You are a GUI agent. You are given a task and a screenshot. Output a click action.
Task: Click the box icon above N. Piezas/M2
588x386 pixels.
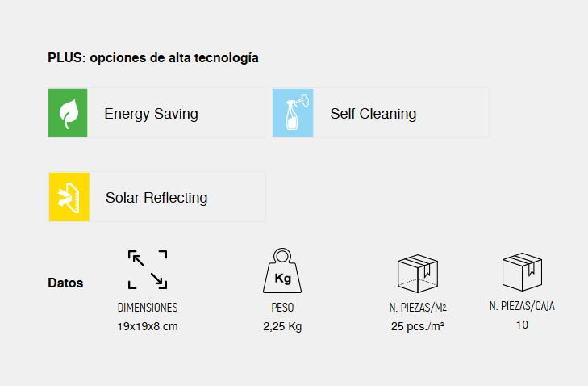point(417,274)
